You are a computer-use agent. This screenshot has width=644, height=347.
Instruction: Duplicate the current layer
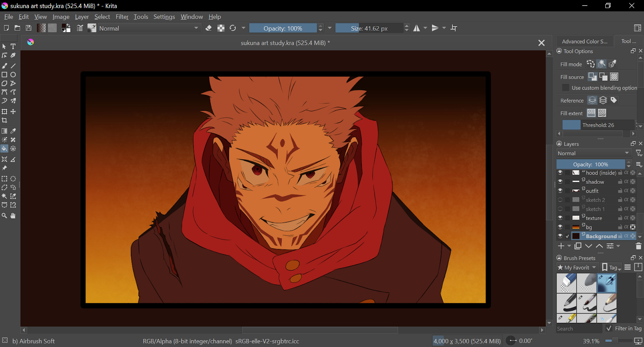(x=578, y=246)
